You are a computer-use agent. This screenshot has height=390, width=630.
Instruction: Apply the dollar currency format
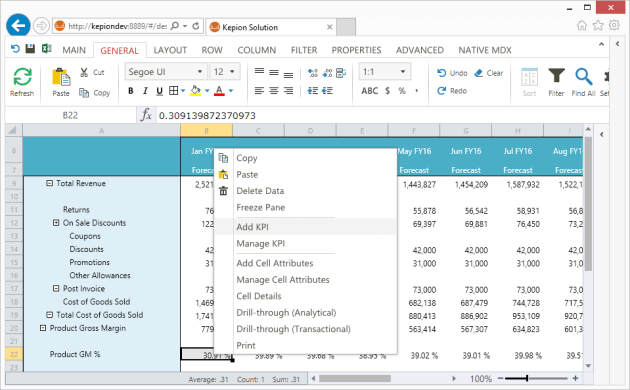pyautogui.click(x=388, y=91)
